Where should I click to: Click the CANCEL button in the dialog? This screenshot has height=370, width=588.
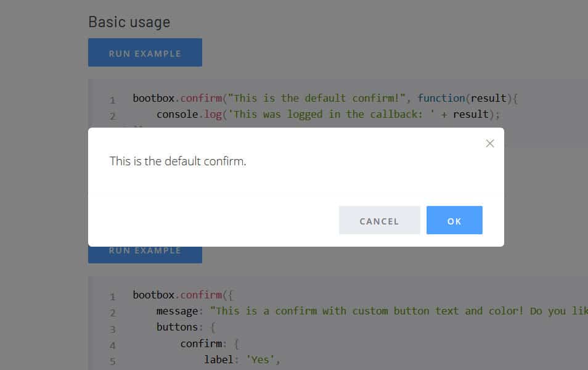pyautogui.click(x=379, y=221)
